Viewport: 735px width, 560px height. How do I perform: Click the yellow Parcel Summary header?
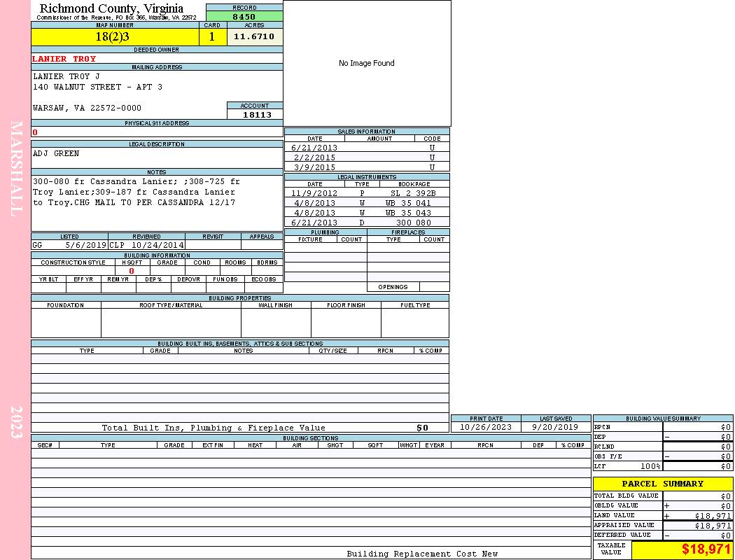(x=662, y=484)
